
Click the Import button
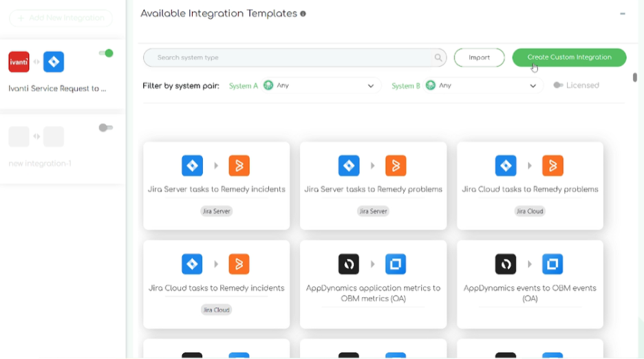pyautogui.click(x=480, y=58)
